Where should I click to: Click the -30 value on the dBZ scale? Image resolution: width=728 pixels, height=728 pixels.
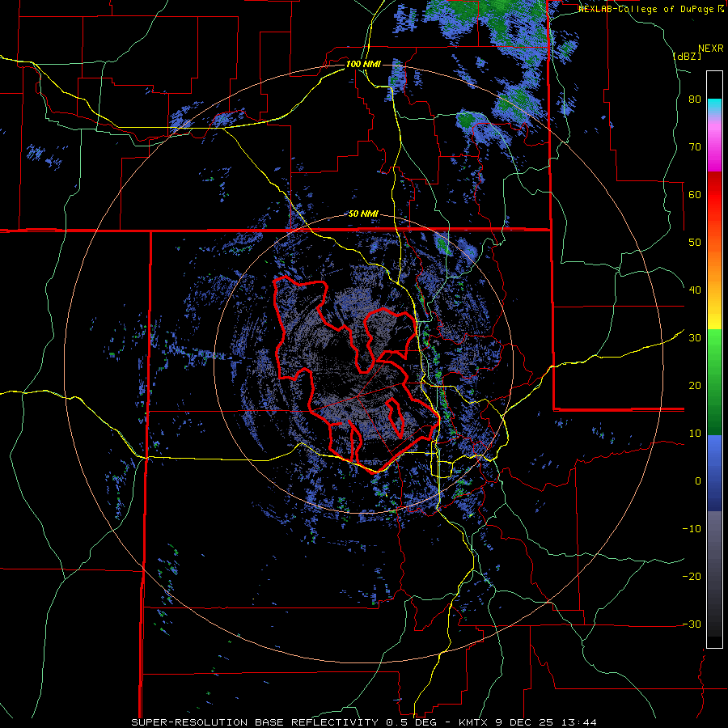coord(692,624)
